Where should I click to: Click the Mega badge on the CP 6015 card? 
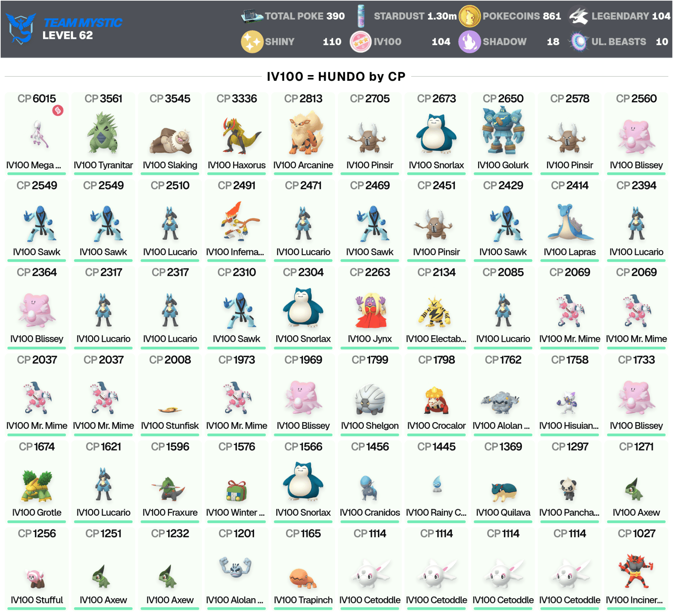click(58, 111)
